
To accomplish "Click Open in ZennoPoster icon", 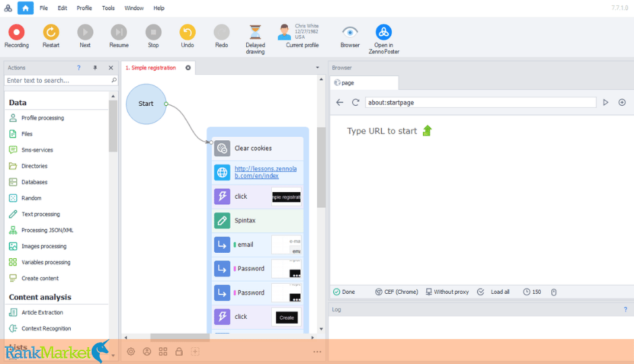I will 383,32.
